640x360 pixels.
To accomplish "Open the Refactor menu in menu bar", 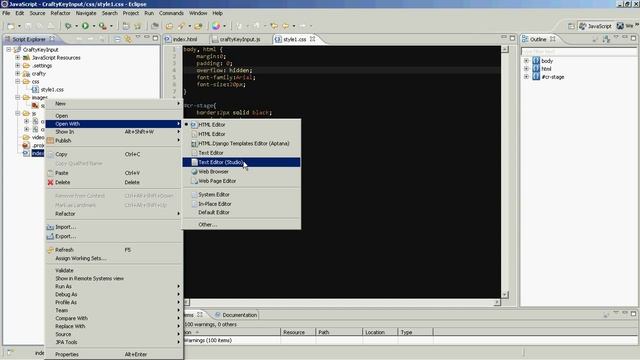I will (60, 13).
